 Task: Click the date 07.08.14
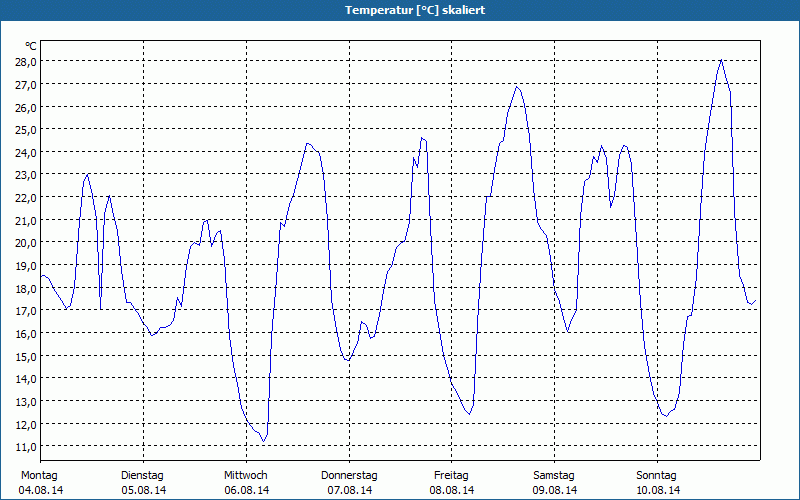350,490
